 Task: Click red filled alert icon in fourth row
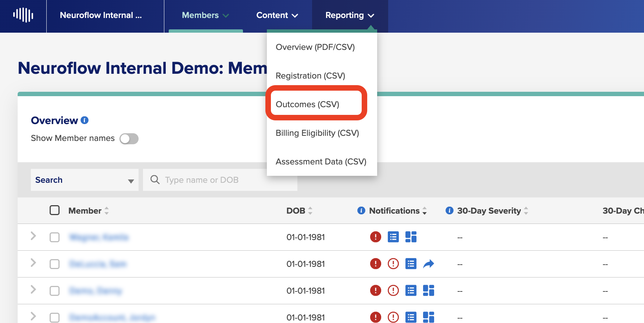click(375, 317)
